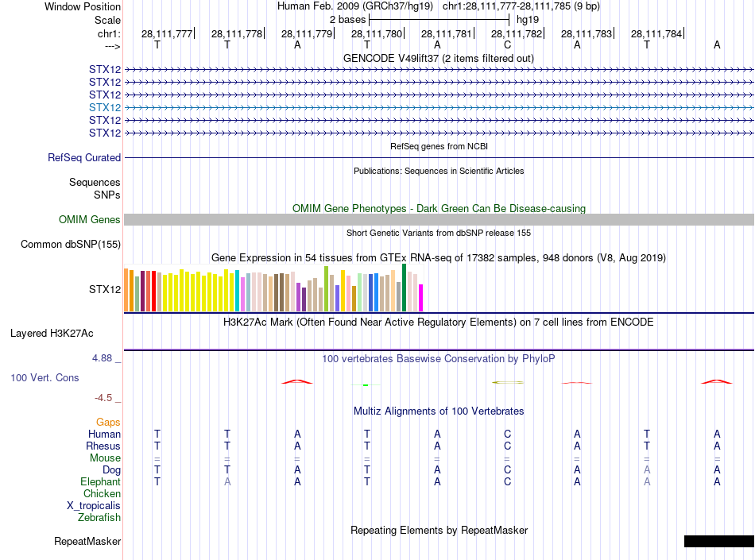755x560 pixels.
Task: Click the OMIM Genes track label
Action: [x=90, y=220]
